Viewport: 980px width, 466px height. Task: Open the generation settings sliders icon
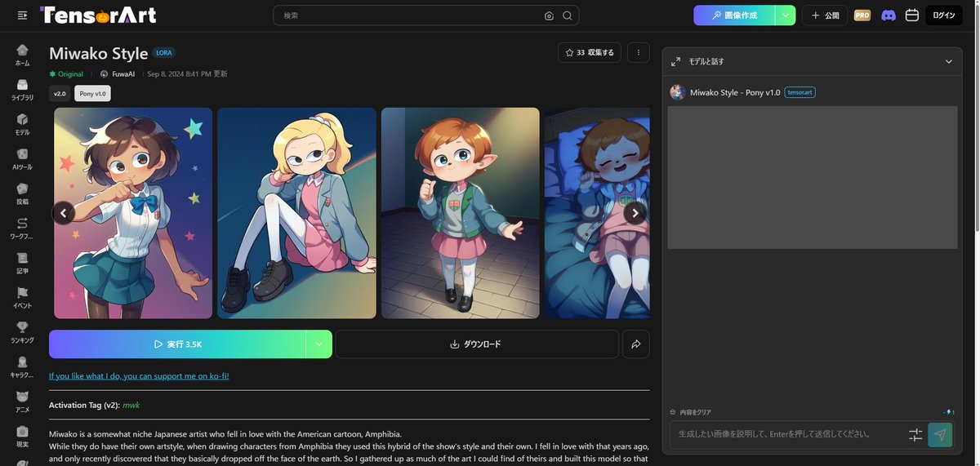915,435
